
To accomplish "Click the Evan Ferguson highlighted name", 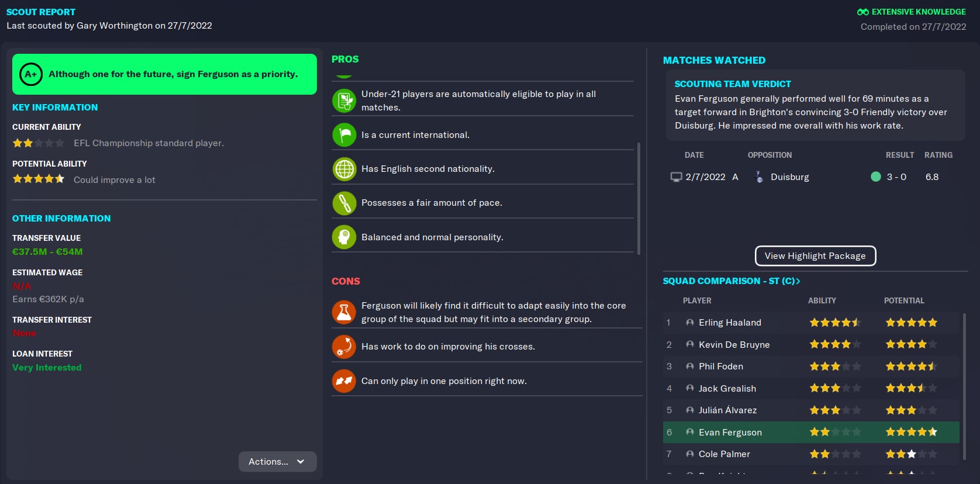I will point(730,432).
